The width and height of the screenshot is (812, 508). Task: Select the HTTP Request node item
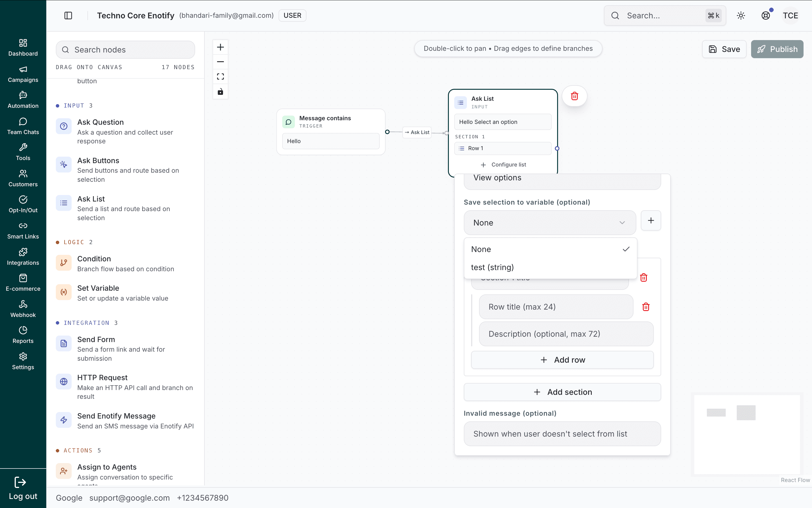tap(125, 387)
